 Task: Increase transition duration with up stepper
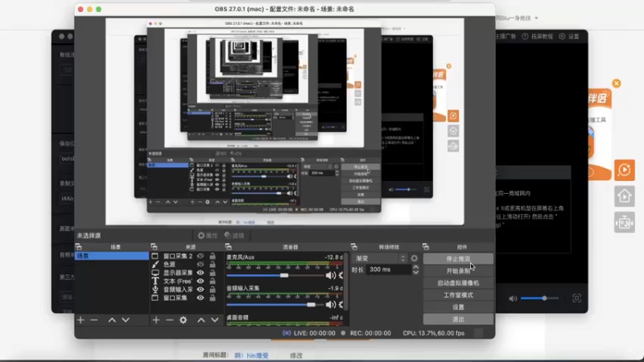coord(415,267)
